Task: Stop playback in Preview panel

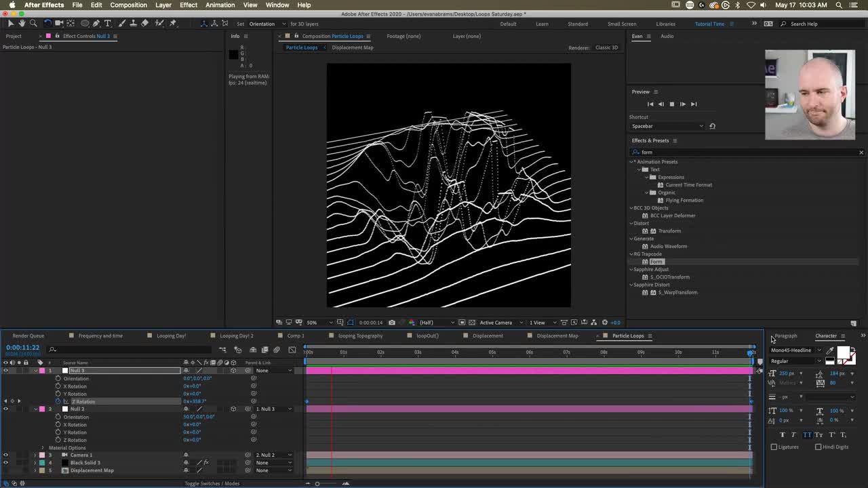Action: coord(671,104)
